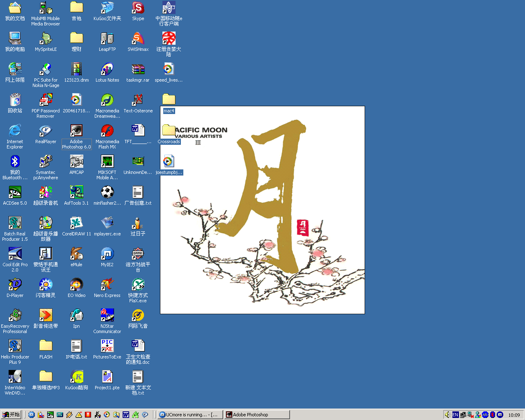Select the 回收站 recycle bin icon
The width and height of the screenshot is (525, 420).
point(15,103)
